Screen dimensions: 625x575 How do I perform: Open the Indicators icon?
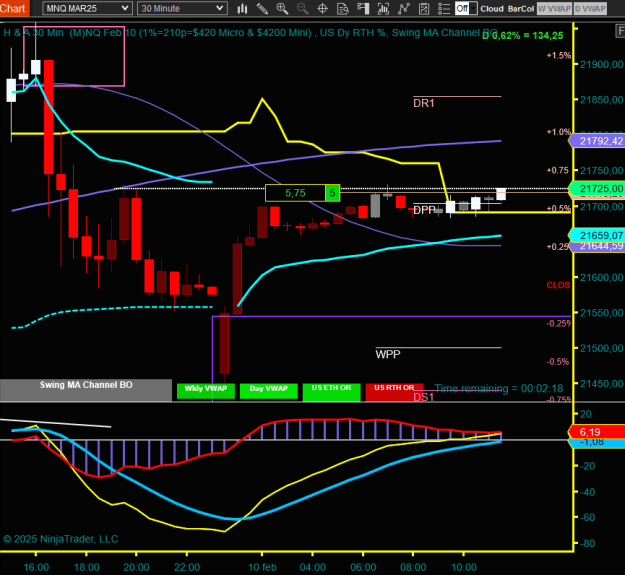click(403, 8)
